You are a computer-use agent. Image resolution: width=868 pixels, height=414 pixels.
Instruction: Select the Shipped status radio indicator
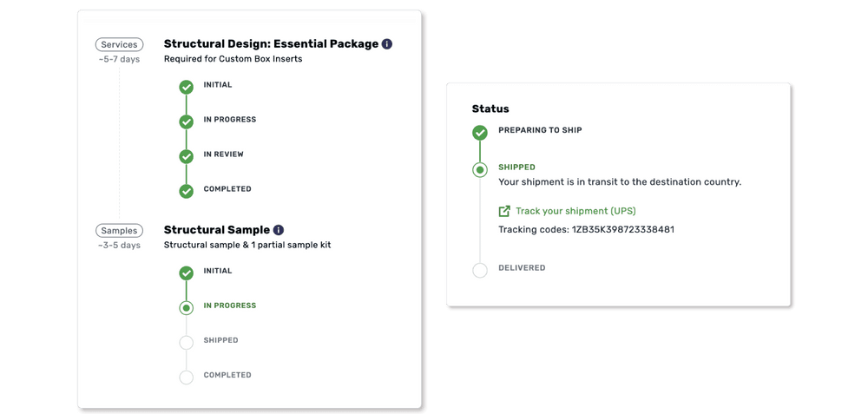pos(480,169)
